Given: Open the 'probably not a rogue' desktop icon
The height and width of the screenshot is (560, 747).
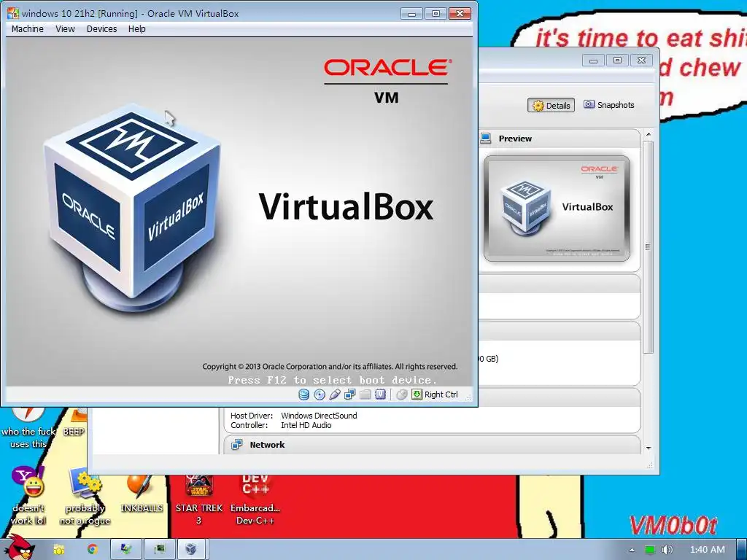Looking at the screenshot, I should tap(85, 495).
